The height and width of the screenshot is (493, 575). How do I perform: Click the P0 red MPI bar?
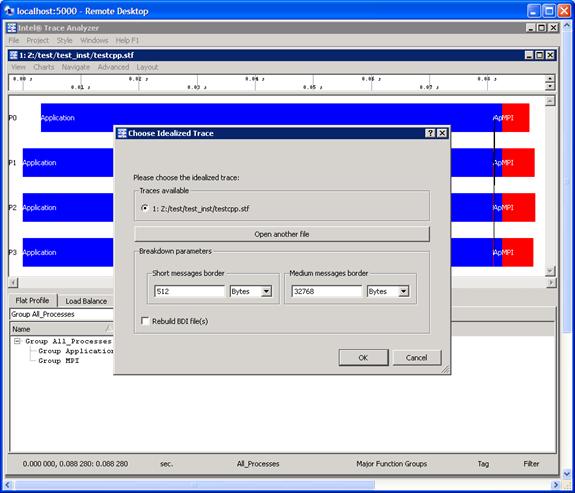click(516, 118)
